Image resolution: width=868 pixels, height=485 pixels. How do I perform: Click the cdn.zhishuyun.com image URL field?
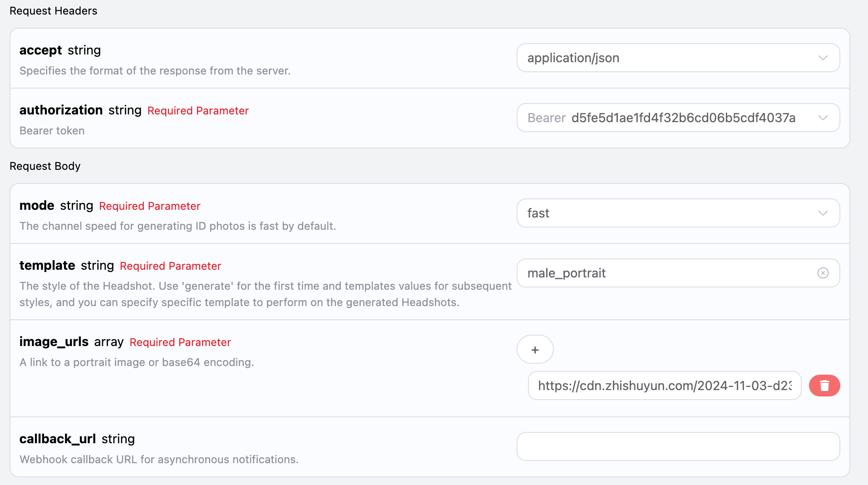click(x=664, y=386)
